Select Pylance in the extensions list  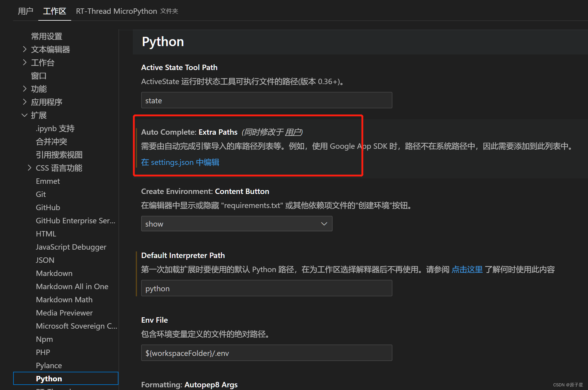tap(49, 365)
